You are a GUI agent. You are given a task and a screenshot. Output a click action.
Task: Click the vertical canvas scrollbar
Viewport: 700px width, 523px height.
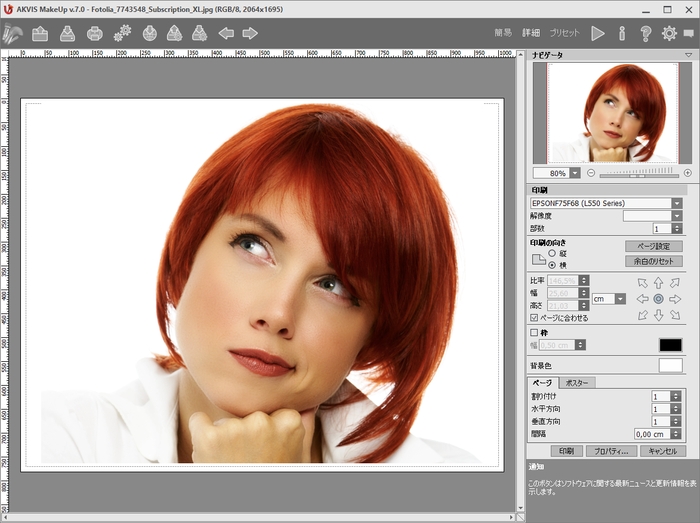tap(520, 281)
